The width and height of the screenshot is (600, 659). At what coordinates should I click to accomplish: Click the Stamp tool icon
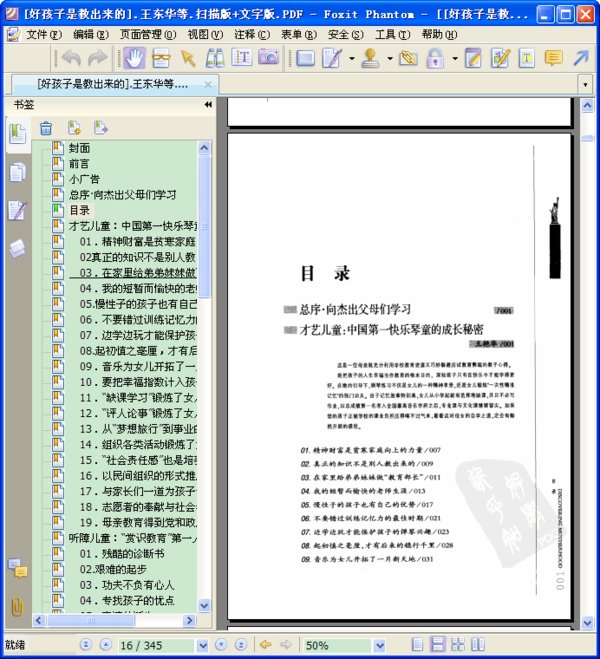371,58
